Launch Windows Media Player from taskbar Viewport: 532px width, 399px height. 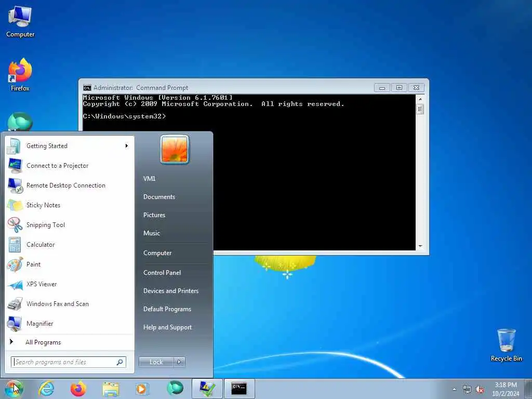point(141,389)
